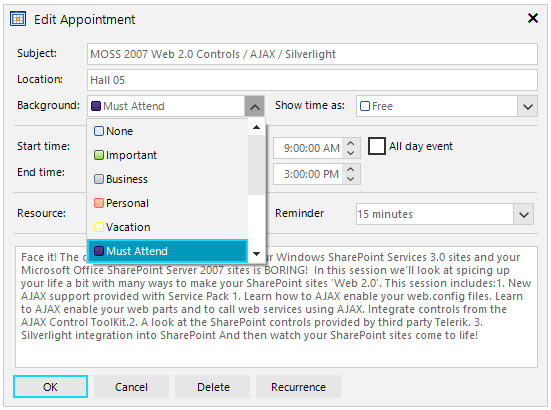Click the OK button

click(50, 386)
